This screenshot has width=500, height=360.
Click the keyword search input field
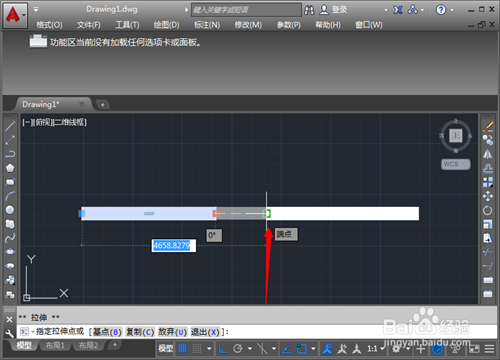pyautogui.click(x=246, y=10)
